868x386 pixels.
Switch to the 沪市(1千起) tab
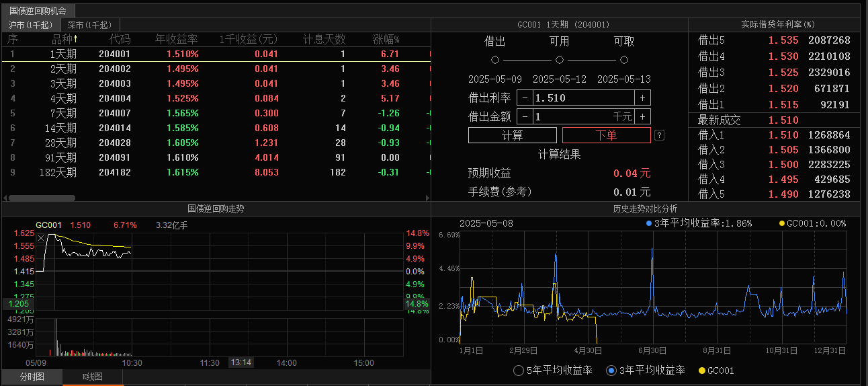(x=30, y=25)
